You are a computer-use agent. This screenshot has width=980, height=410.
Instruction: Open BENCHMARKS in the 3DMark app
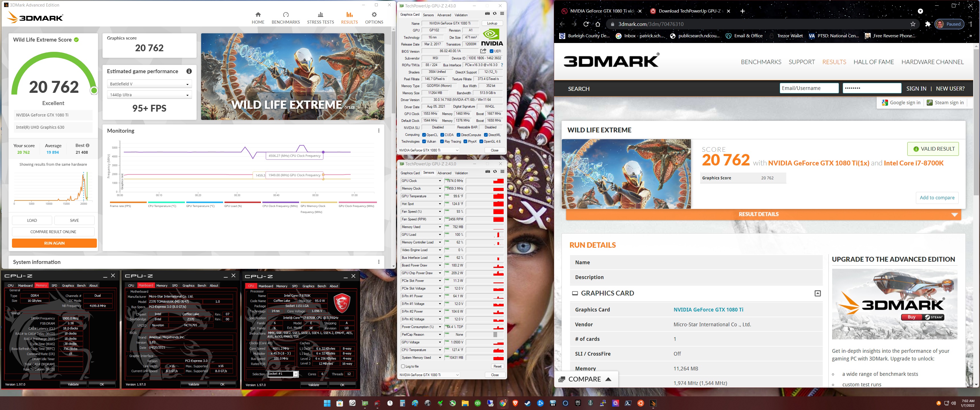[x=286, y=18]
